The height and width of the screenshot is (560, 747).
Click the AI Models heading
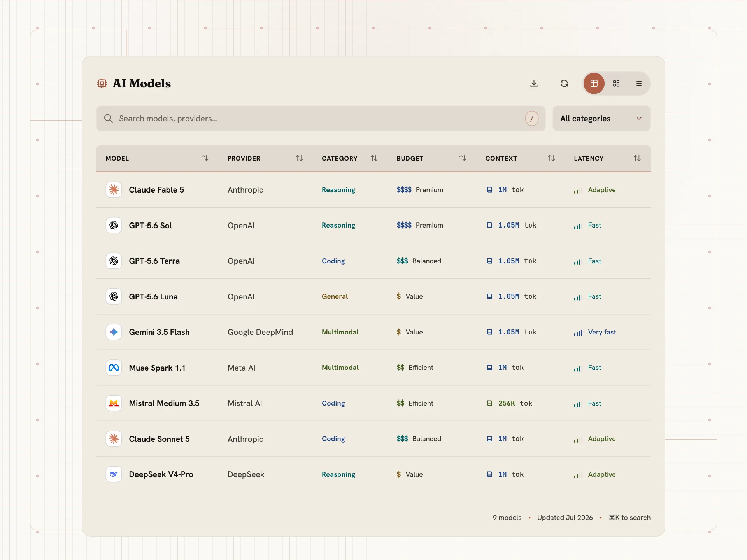click(142, 84)
